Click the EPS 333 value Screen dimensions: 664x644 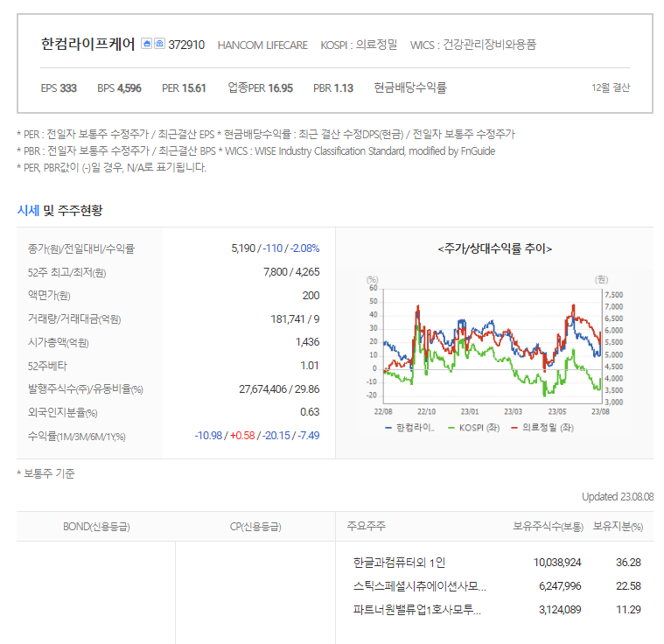pos(59,88)
